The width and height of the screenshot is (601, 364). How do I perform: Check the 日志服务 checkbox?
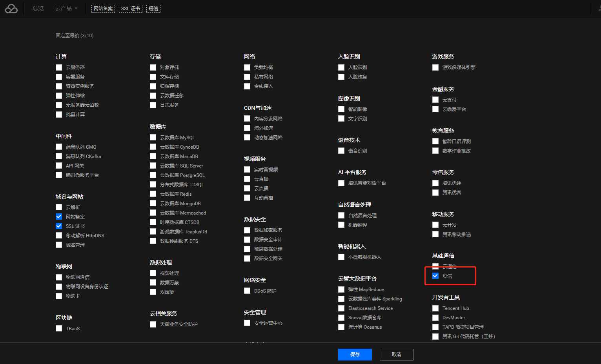[x=153, y=105]
